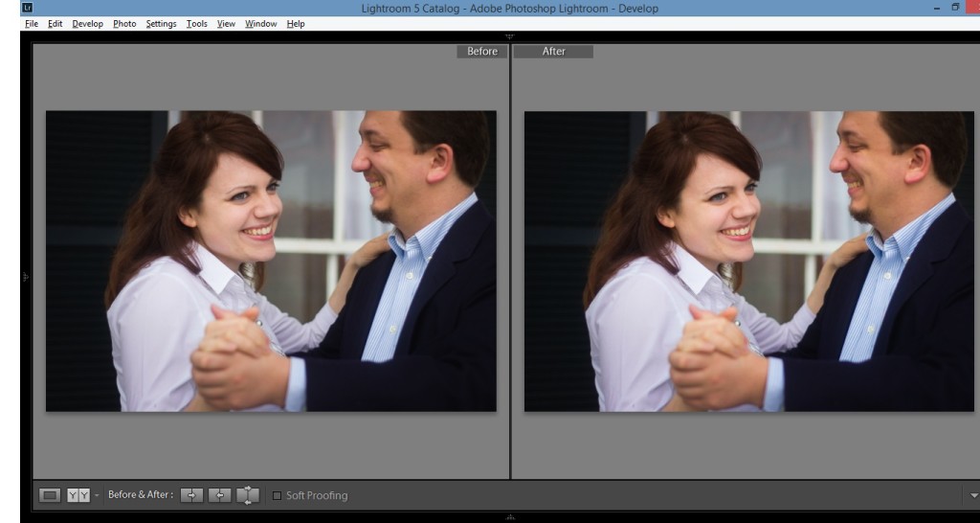This screenshot has width=980, height=523.
Task: Open the Develop menu
Action: click(x=87, y=23)
